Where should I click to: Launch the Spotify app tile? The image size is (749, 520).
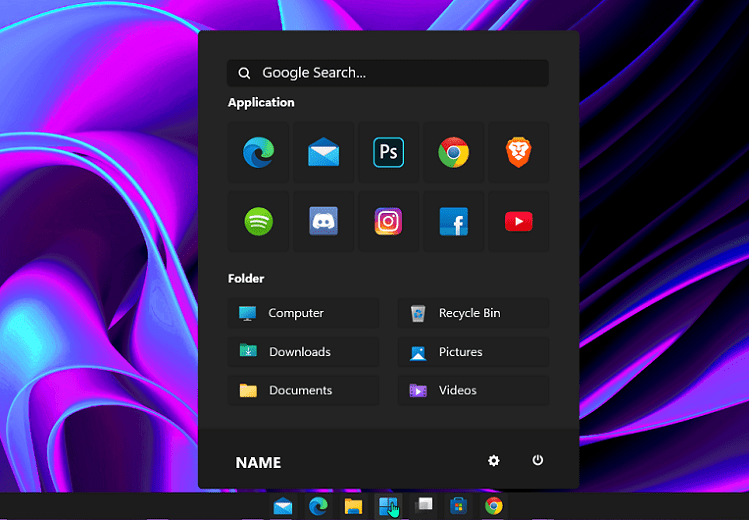pos(258,221)
